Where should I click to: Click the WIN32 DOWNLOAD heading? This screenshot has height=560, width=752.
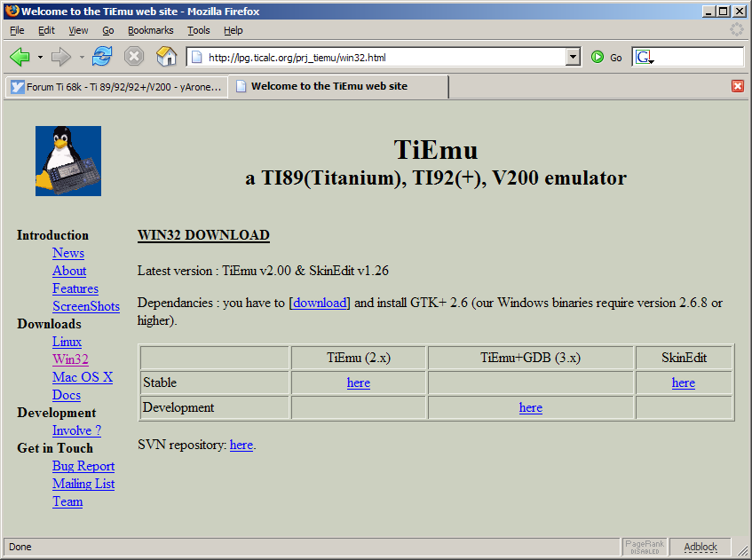[x=203, y=235]
